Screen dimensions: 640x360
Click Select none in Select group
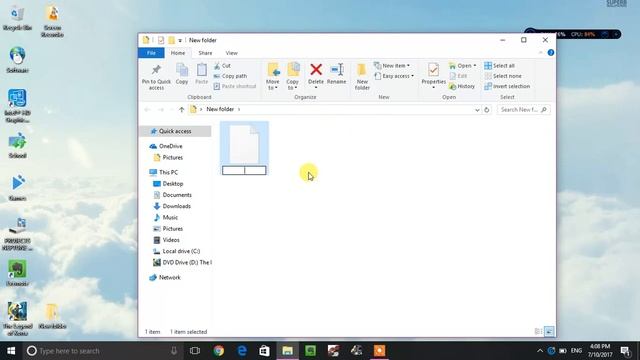[x=503, y=76]
